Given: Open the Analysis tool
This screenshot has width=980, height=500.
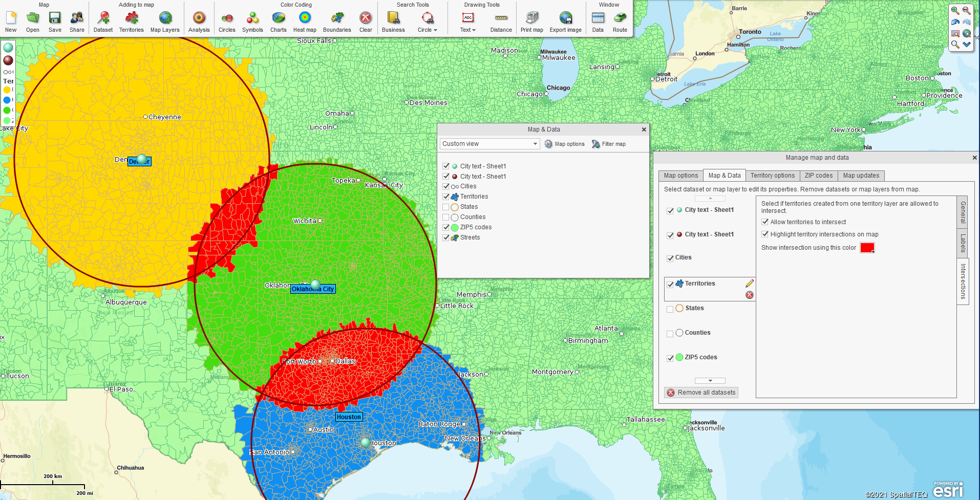Looking at the screenshot, I should pos(199,22).
